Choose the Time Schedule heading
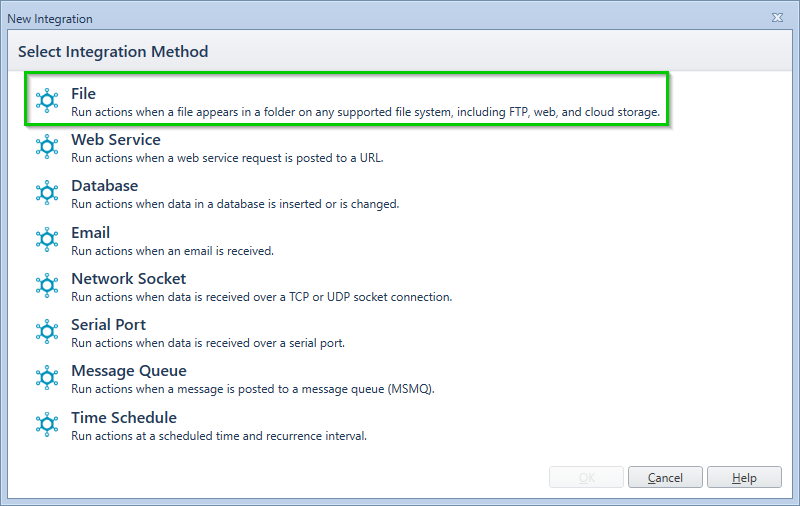 124,417
